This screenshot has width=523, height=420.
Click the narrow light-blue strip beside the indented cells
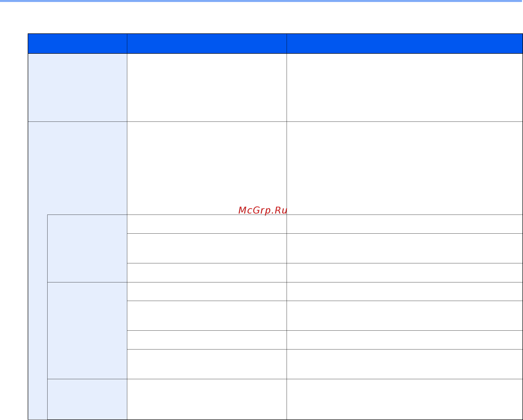click(x=38, y=317)
